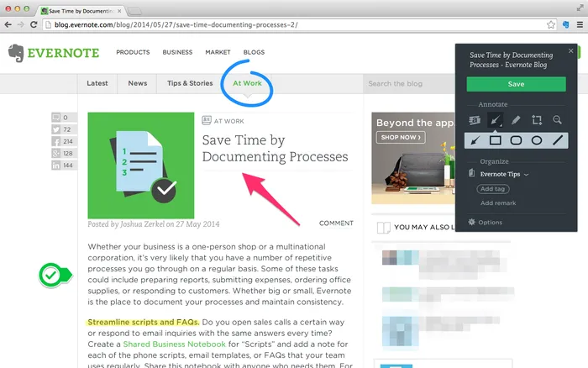Click the AT WORK category link
588x368 pixels.
(x=228, y=121)
